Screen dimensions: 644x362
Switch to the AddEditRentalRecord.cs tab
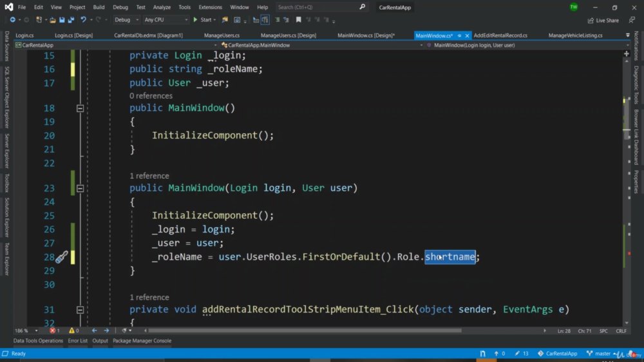click(500, 35)
